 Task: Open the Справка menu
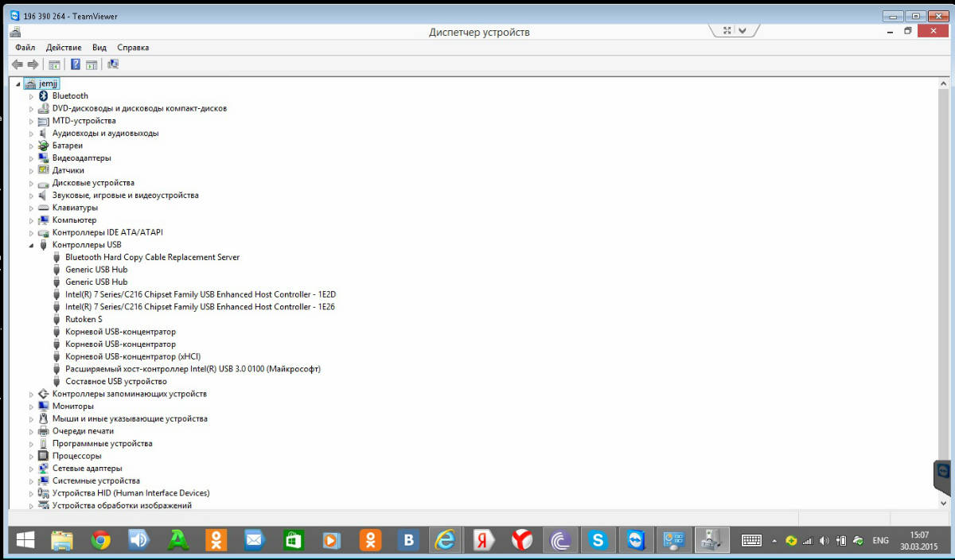(x=133, y=48)
